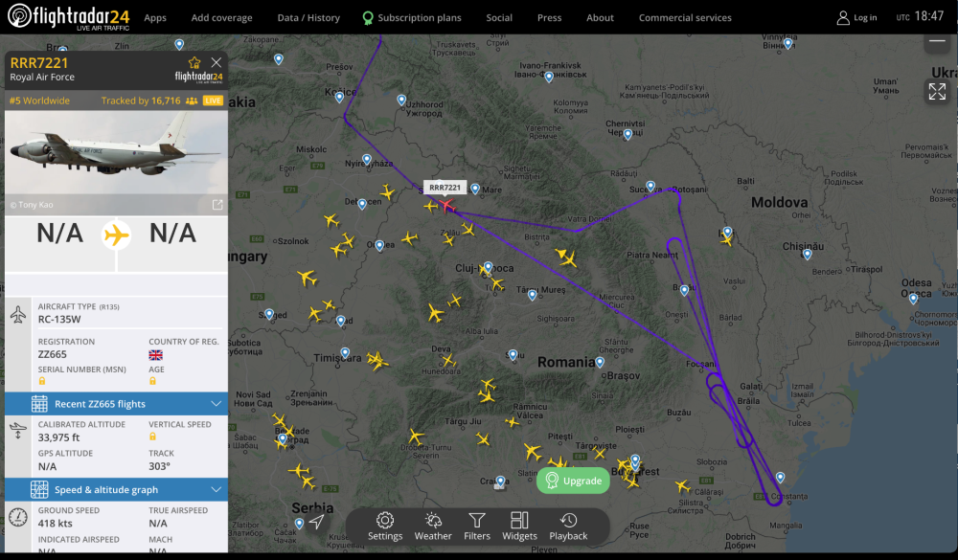This screenshot has height=560, width=958.
Task: Select the red RRR7221 aircraft on map
Action: (445, 205)
